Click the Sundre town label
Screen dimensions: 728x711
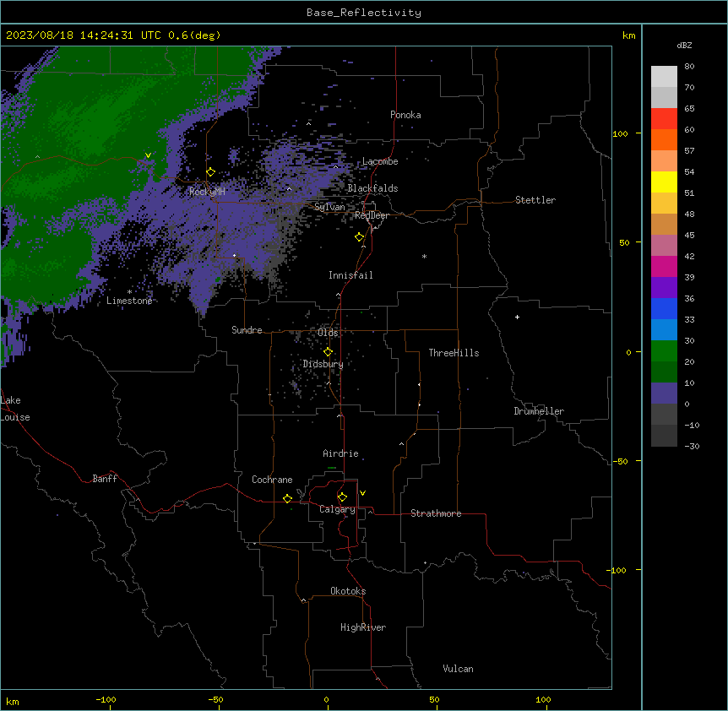[x=247, y=330]
